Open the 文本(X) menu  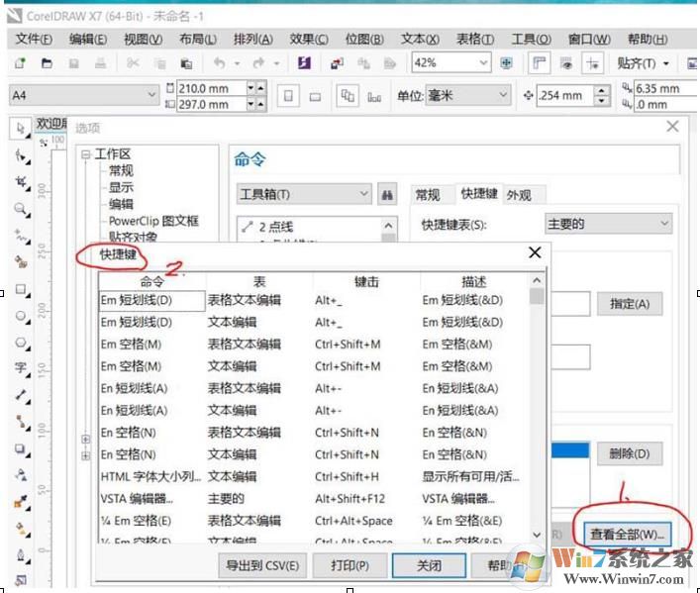click(420, 40)
